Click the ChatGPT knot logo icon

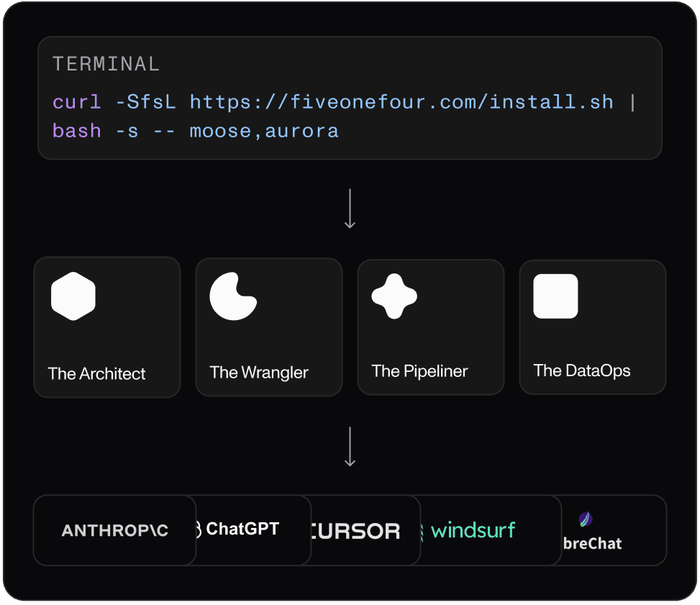[199, 529]
